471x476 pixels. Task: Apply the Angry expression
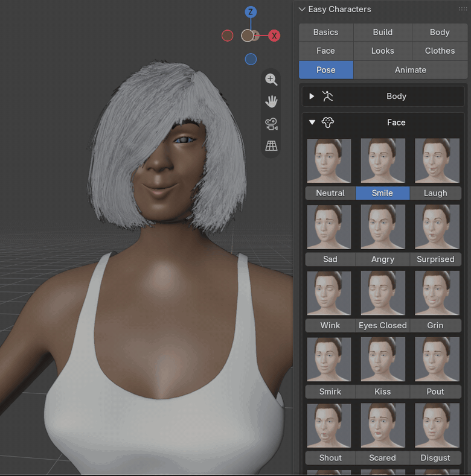[383, 259]
